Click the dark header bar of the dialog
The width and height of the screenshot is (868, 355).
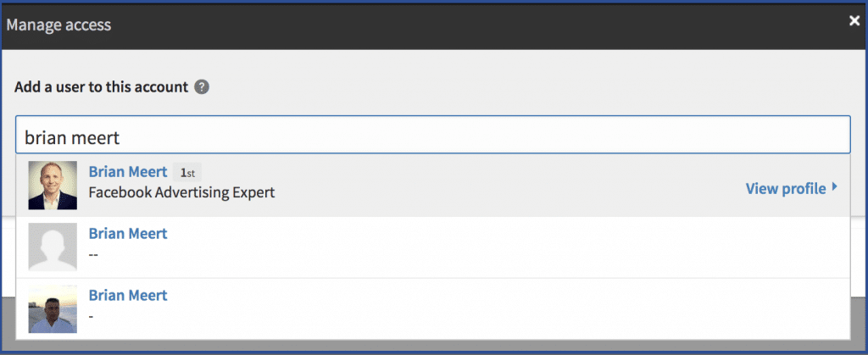pos(433,25)
